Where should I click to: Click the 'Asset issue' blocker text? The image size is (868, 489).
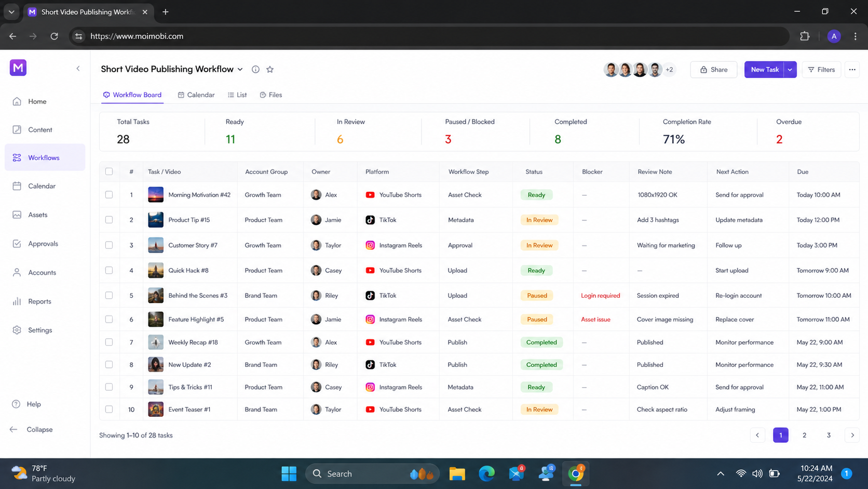pos(595,319)
